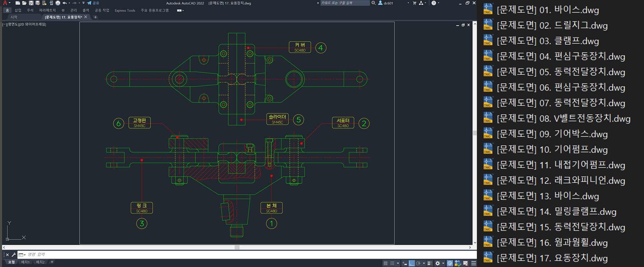Open the 주석 ribbon tab

(x=30, y=10)
